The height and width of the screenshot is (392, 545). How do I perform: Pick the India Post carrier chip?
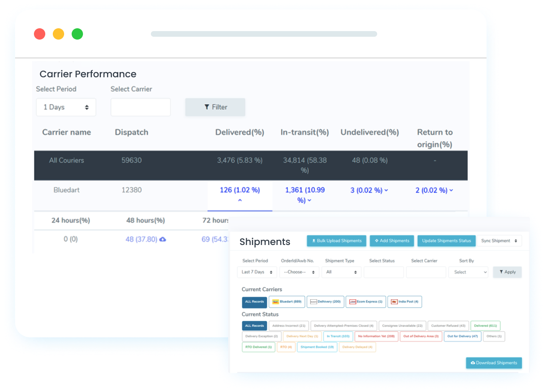pos(405,302)
